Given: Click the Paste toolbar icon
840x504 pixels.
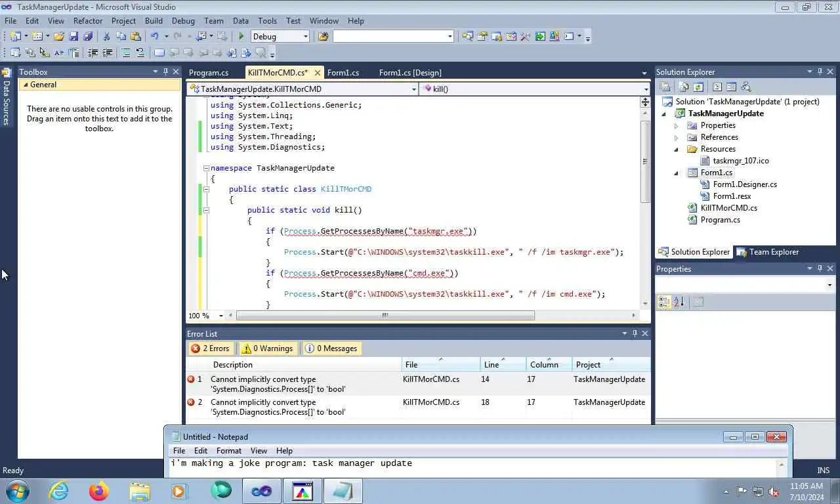Looking at the screenshot, I should tap(136, 37).
